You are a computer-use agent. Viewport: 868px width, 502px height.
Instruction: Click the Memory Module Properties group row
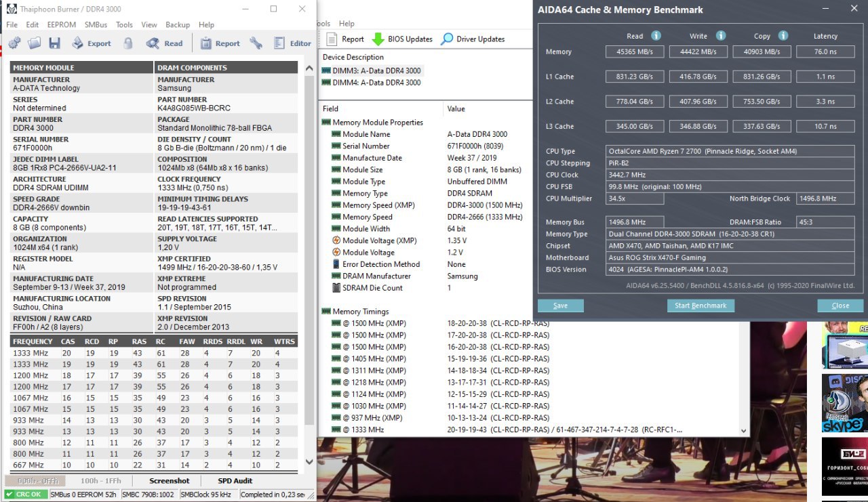point(372,123)
